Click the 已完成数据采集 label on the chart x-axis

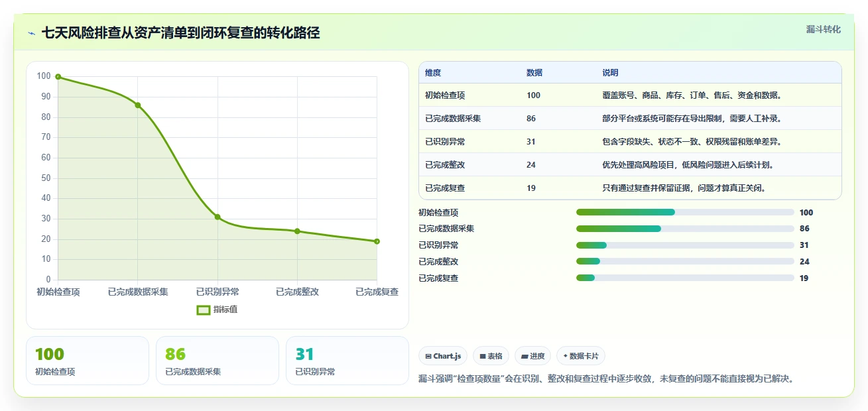pyautogui.click(x=138, y=292)
